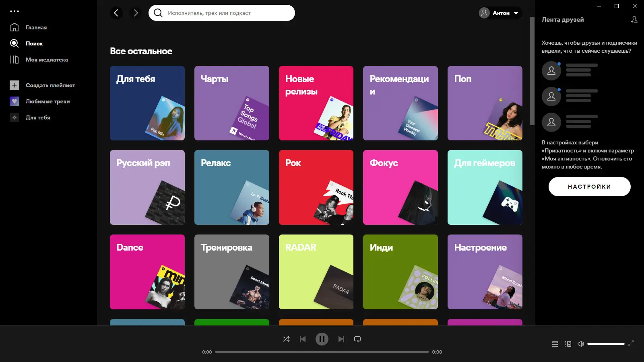
Task: Skip to next track
Action: click(x=341, y=339)
